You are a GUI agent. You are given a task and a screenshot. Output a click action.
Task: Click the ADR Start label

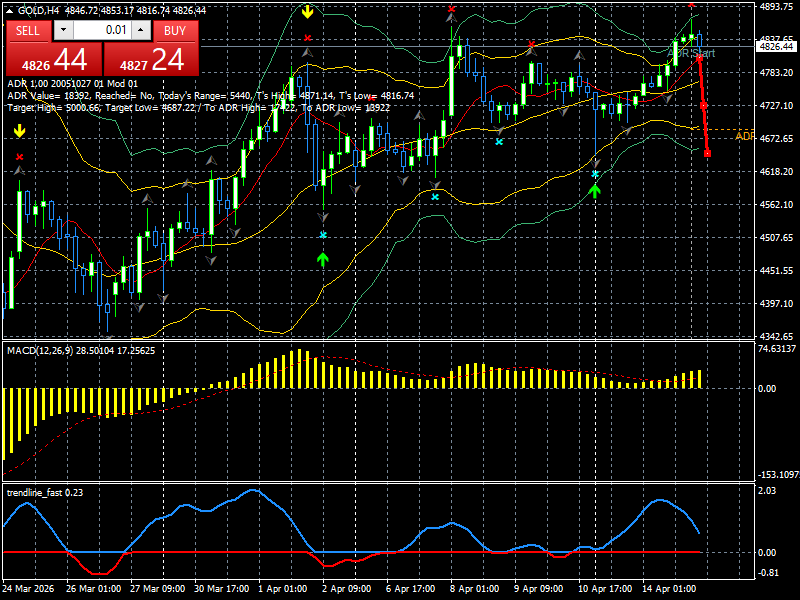[x=691, y=53]
